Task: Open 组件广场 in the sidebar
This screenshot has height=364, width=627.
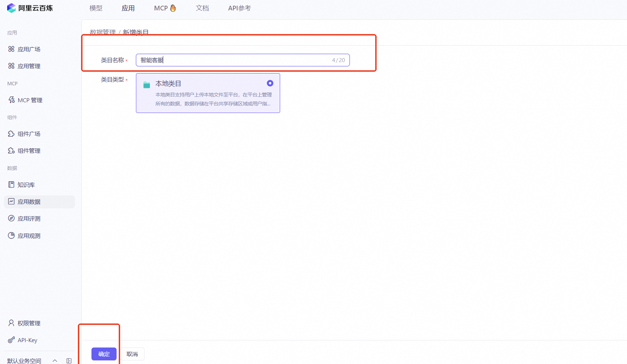Action: coord(39,134)
